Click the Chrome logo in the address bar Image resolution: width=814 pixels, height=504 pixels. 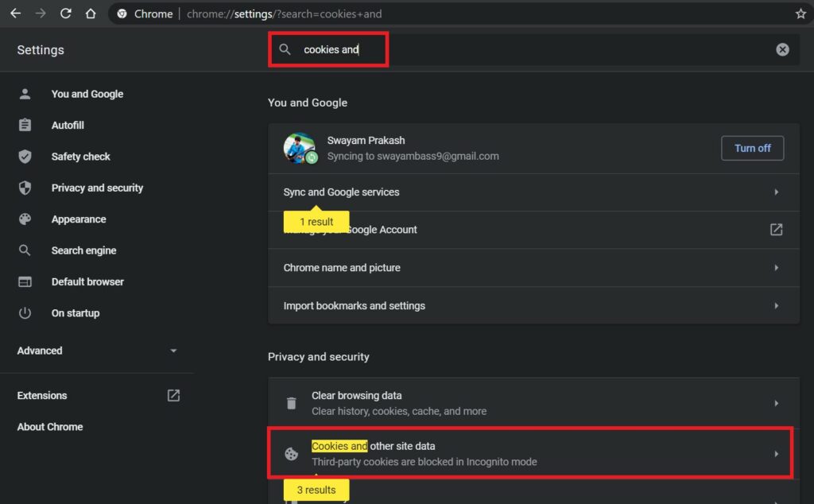[122, 14]
